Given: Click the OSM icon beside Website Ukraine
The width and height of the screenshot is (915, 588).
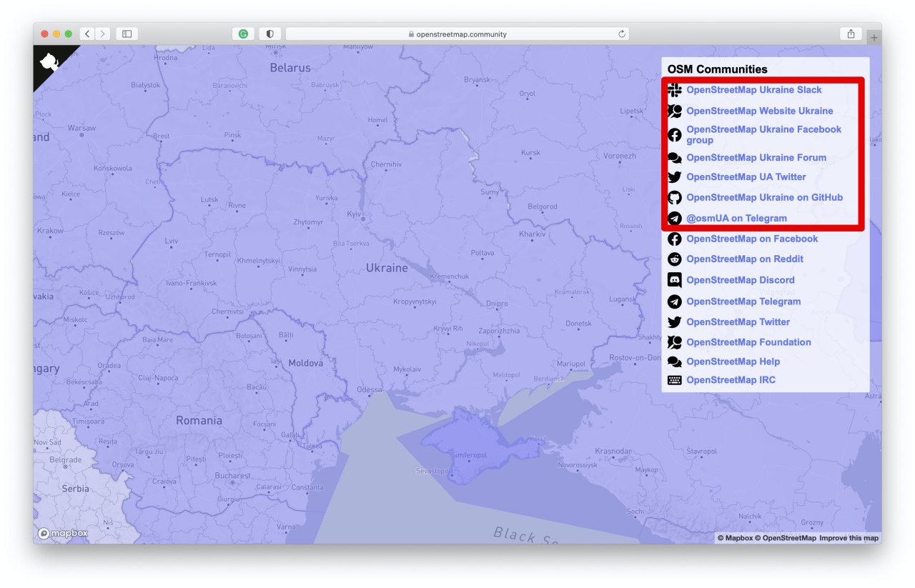Looking at the screenshot, I should [674, 111].
